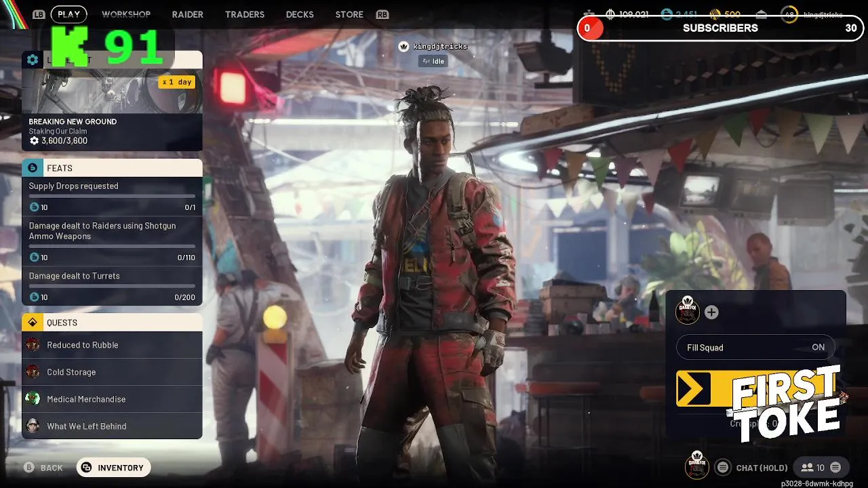This screenshot has width=868, height=488.
Task: Open the INVENTORY button
Action: (113, 468)
